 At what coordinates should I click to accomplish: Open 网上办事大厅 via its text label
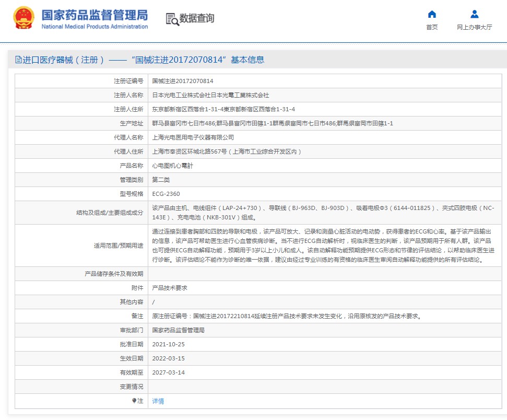(x=474, y=27)
